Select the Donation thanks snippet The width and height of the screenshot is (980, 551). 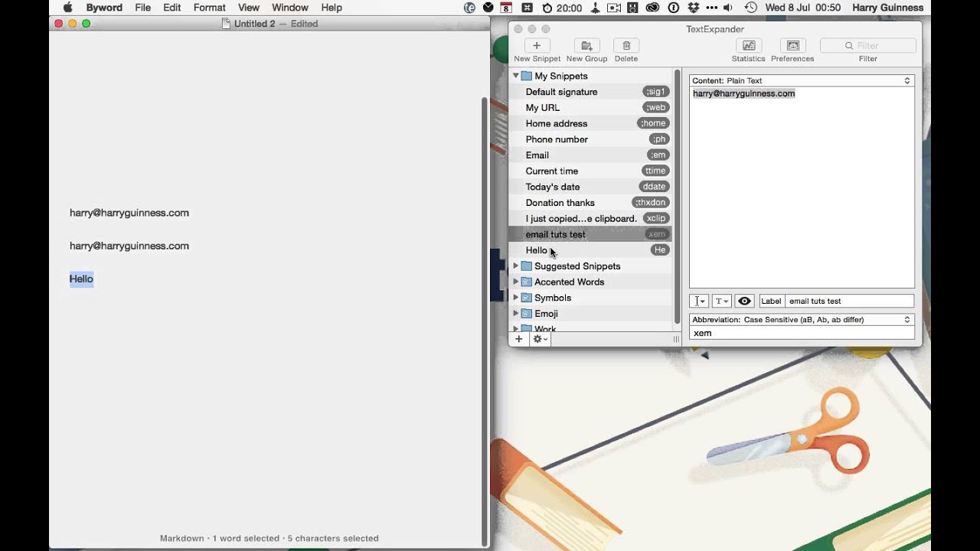click(x=590, y=203)
